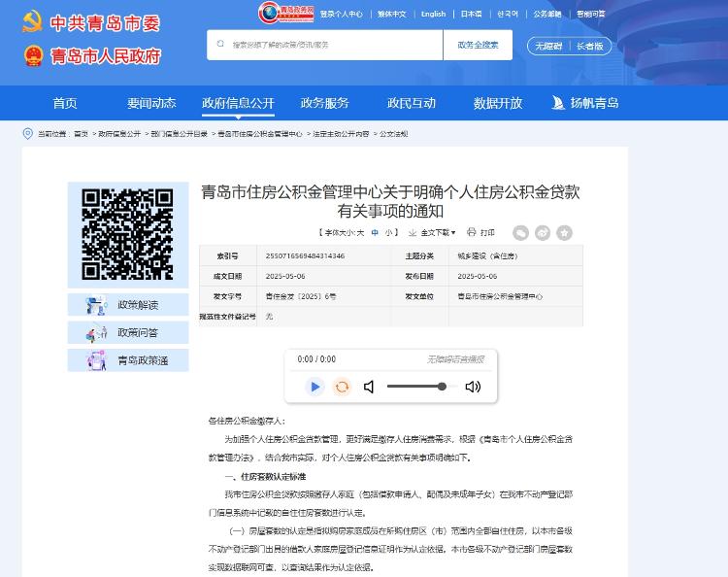
Task: Open the article QR code image
Action: pos(128,234)
